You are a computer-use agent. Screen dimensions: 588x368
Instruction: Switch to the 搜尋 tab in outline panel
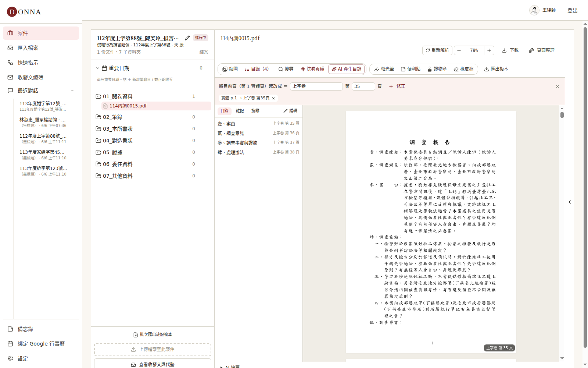255,111
